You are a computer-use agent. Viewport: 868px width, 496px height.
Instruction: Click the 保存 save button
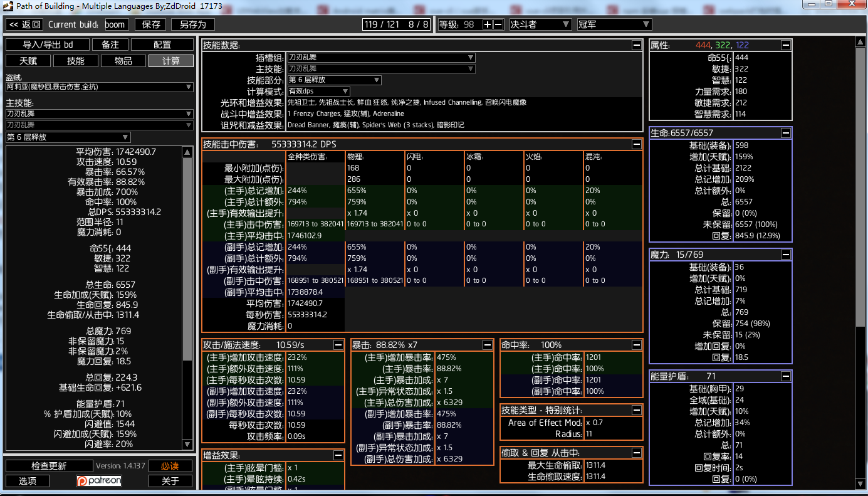(151, 24)
